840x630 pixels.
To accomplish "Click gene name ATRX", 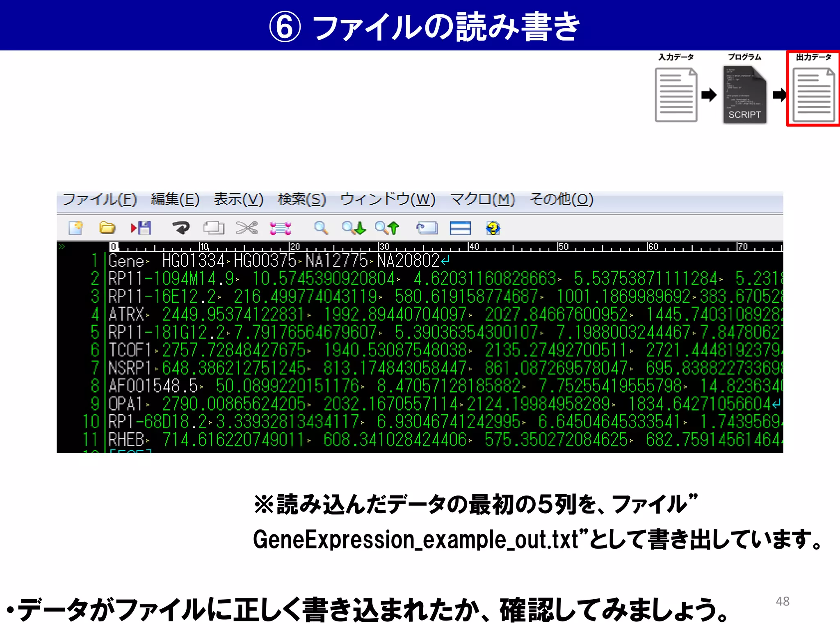I will 126,315.
